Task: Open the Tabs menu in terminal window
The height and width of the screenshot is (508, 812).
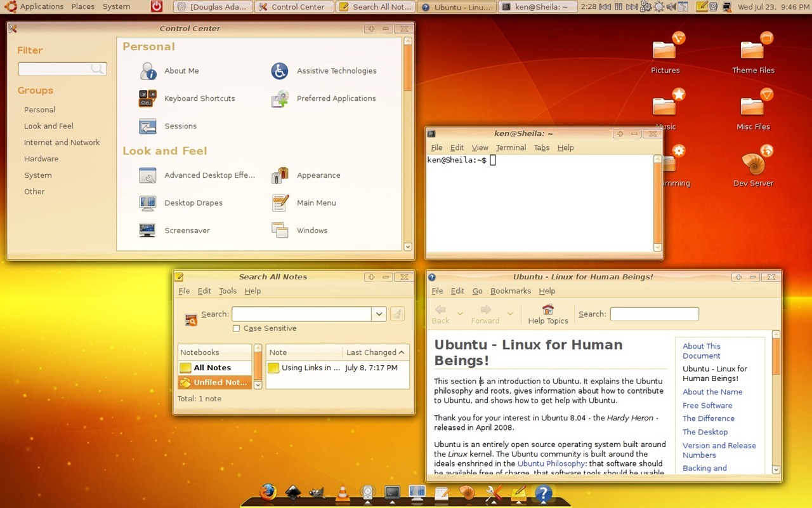Action: click(x=542, y=148)
